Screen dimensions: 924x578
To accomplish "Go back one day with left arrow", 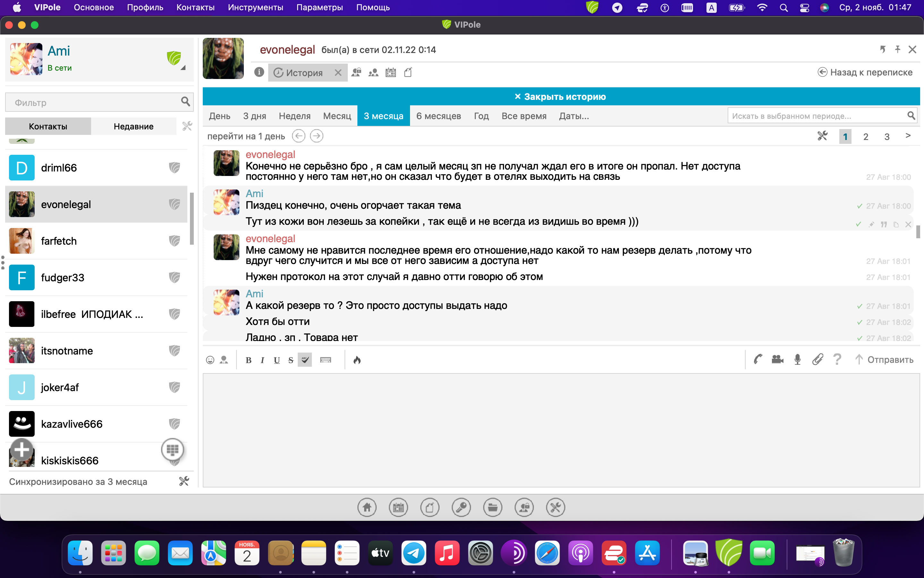I will click(299, 136).
